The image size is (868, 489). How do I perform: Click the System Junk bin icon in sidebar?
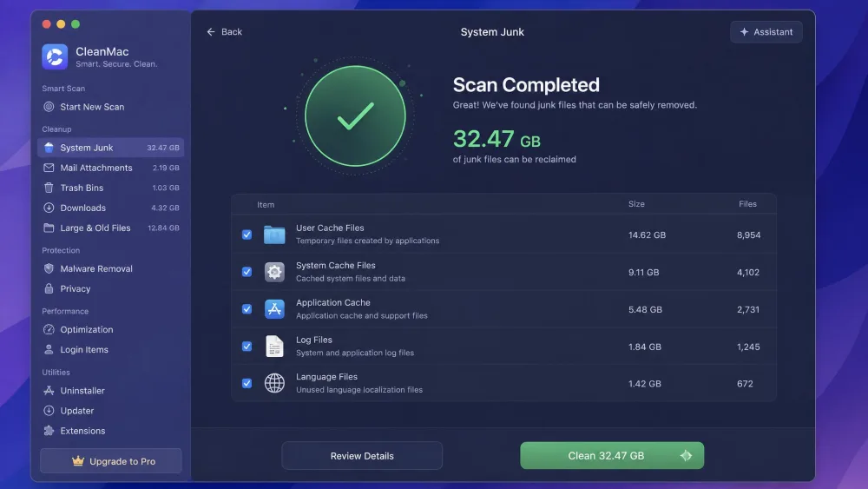pyautogui.click(x=49, y=148)
